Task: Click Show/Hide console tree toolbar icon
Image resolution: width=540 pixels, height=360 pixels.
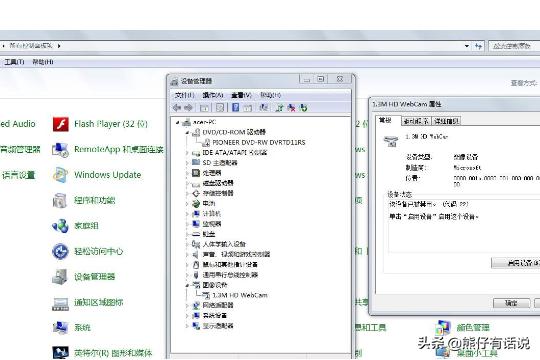Action: pyautogui.click(x=204, y=108)
